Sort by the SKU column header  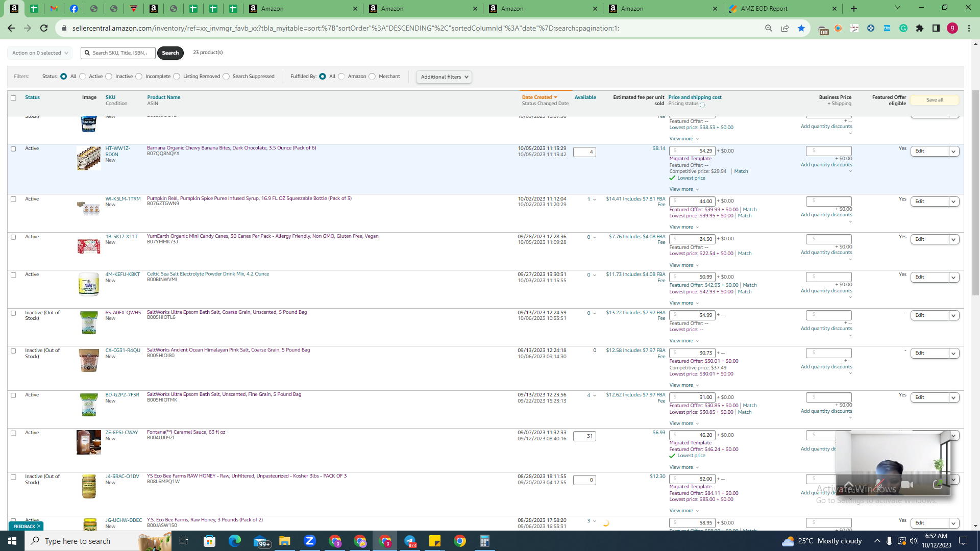pos(110,97)
